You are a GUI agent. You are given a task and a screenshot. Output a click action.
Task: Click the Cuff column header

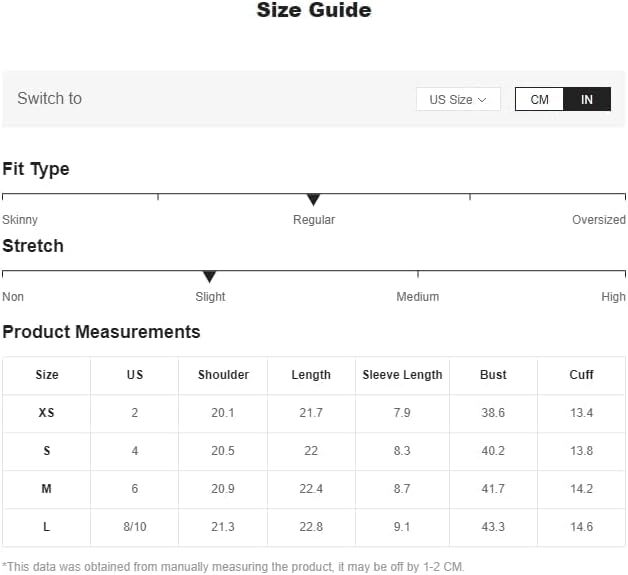581,375
